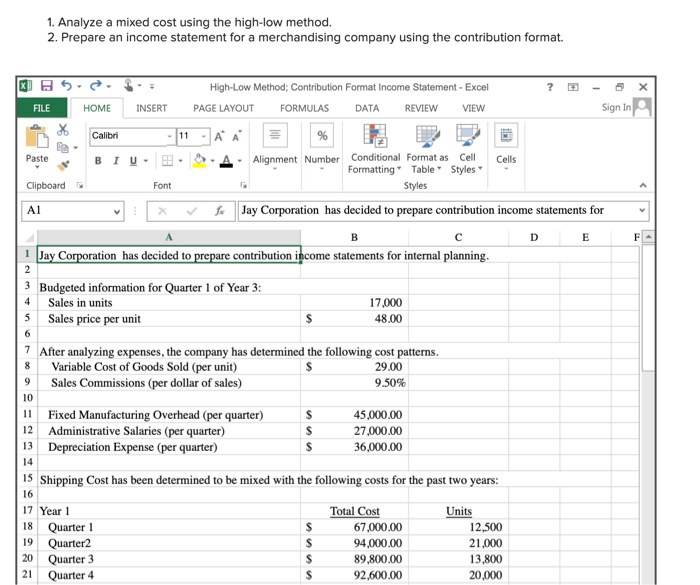Click the Fill Color paint bucket icon
The height and width of the screenshot is (585, 700).
click(x=199, y=160)
